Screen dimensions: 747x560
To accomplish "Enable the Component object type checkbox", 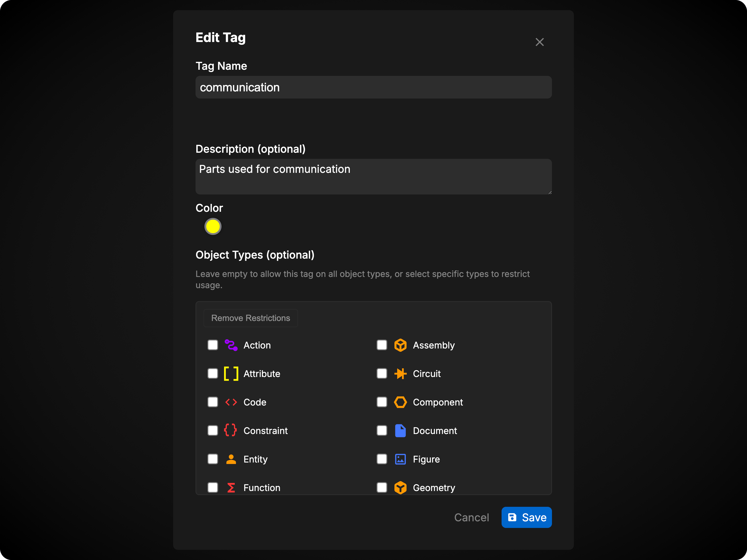I will tap(382, 402).
